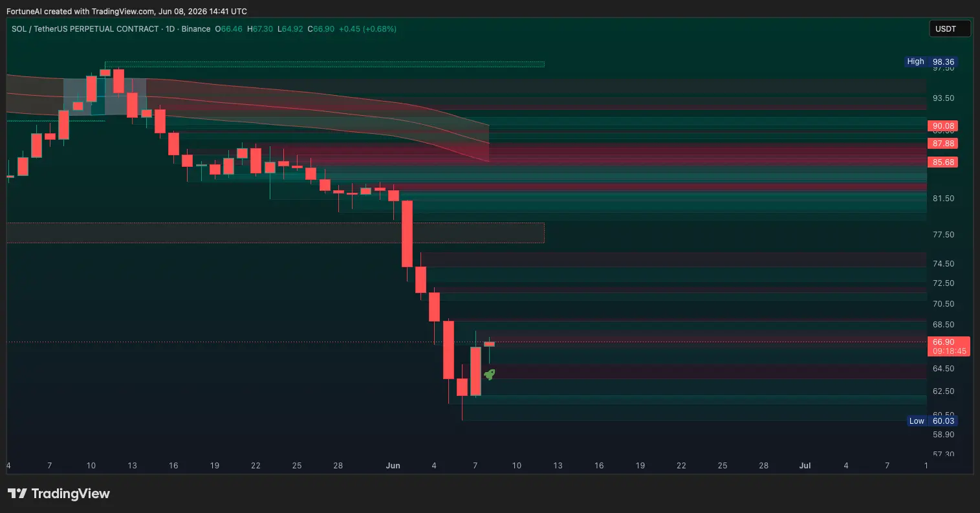Click the Jun label on the time axis
This screenshot has width=980, height=513.
click(393, 466)
